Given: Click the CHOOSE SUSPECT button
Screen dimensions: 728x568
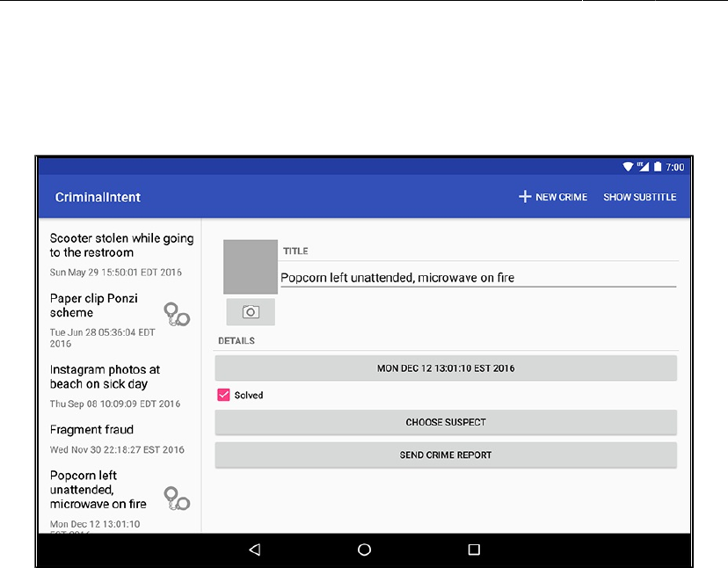Looking at the screenshot, I should pyautogui.click(x=446, y=422).
